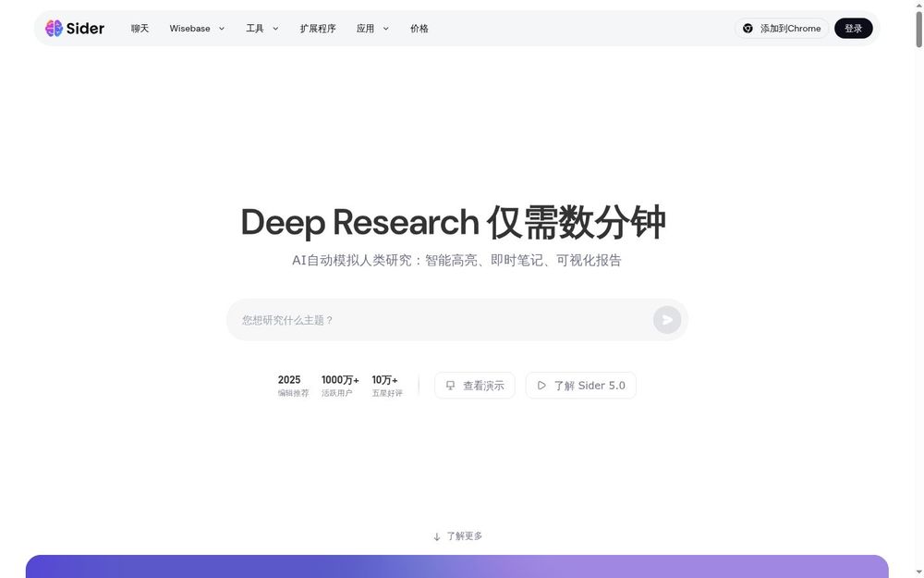Click 添加到Chrome button
924x578 pixels.
(782, 29)
